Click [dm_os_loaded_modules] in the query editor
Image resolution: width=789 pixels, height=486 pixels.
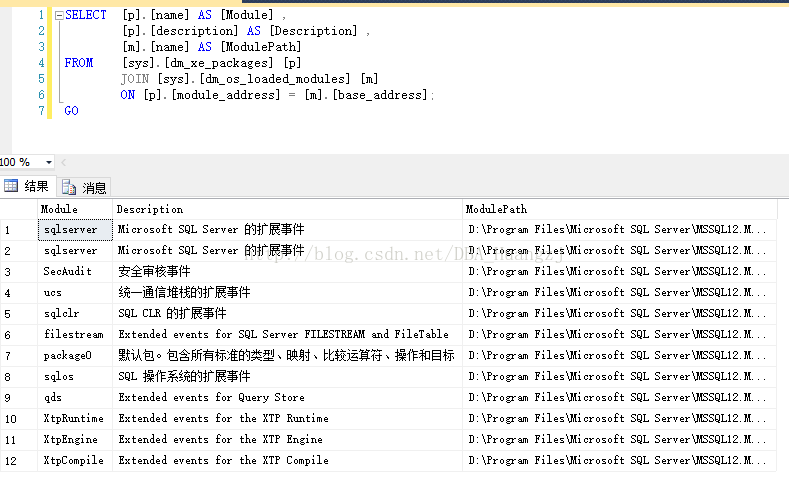point(275,79)
